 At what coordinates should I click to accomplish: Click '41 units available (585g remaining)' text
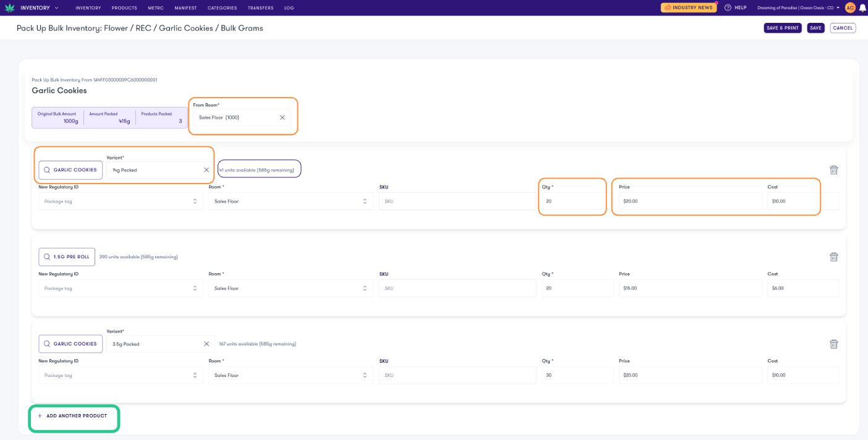tap(257, 170)
